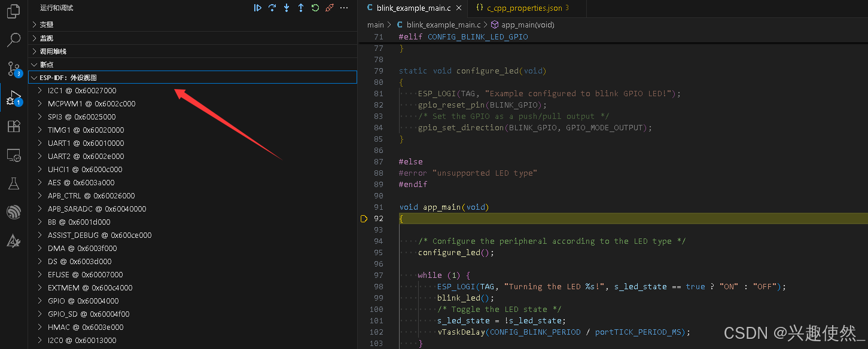Switch to blink_example_main.c editor tab
Viewport: 868px width, 349px height.
(413, 8)
